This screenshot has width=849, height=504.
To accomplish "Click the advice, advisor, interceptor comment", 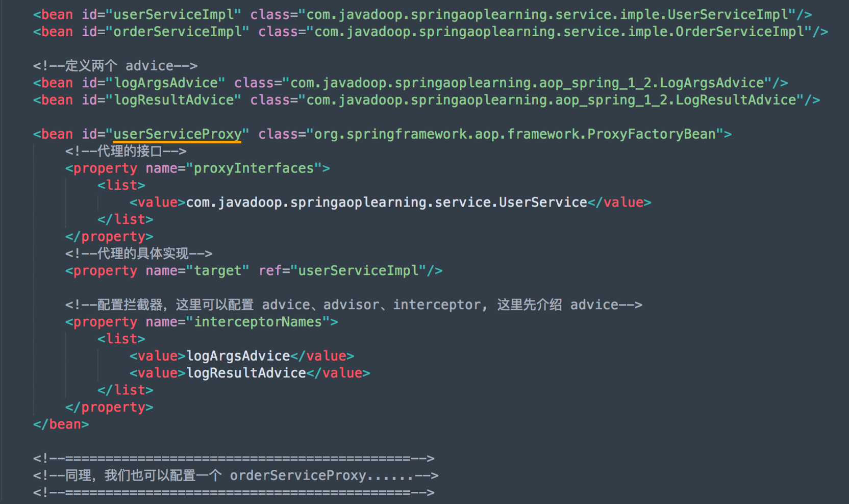I will click(x=354, y=305).
